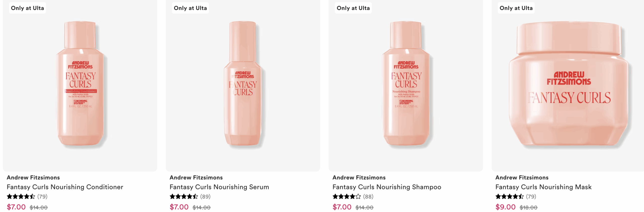Click the Andrew Fitzsimons brand name above the shampoo

(359, 178)
